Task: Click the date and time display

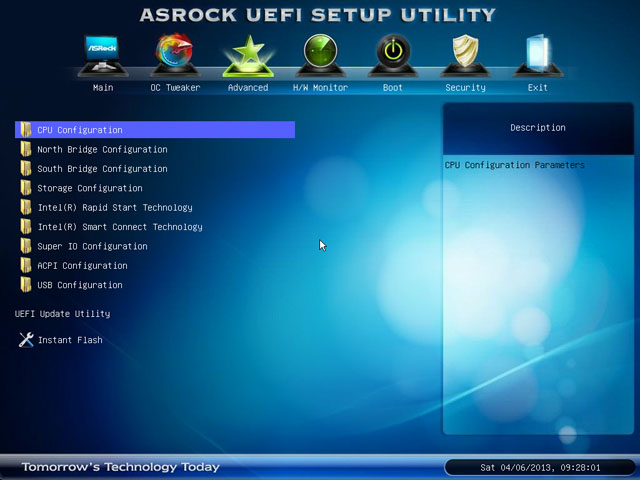Action: (540, 467)
